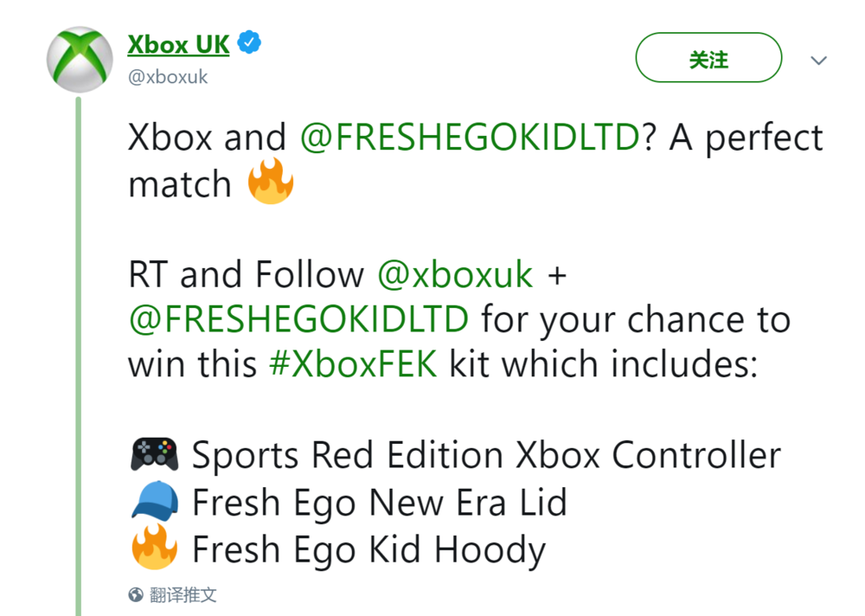Translate the tweet via 翻译推文
The height and width of the screenshot is (616, 865).
[x=183, y=594]
